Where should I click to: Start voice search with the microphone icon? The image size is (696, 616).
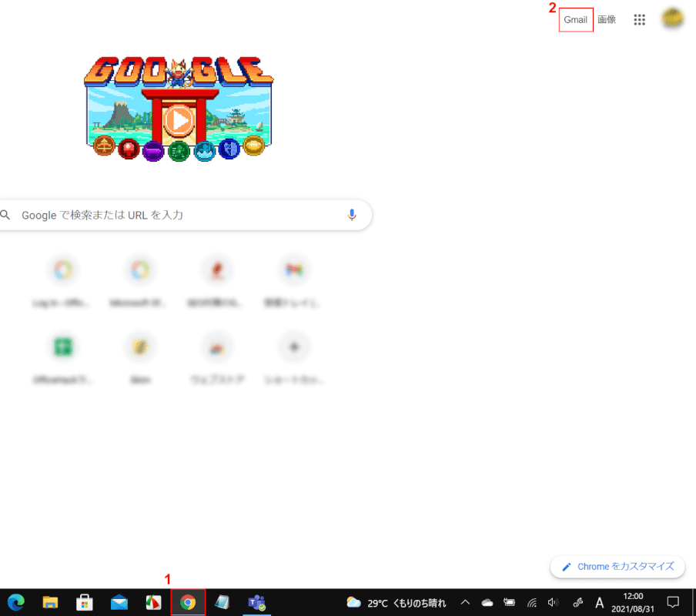352,216
